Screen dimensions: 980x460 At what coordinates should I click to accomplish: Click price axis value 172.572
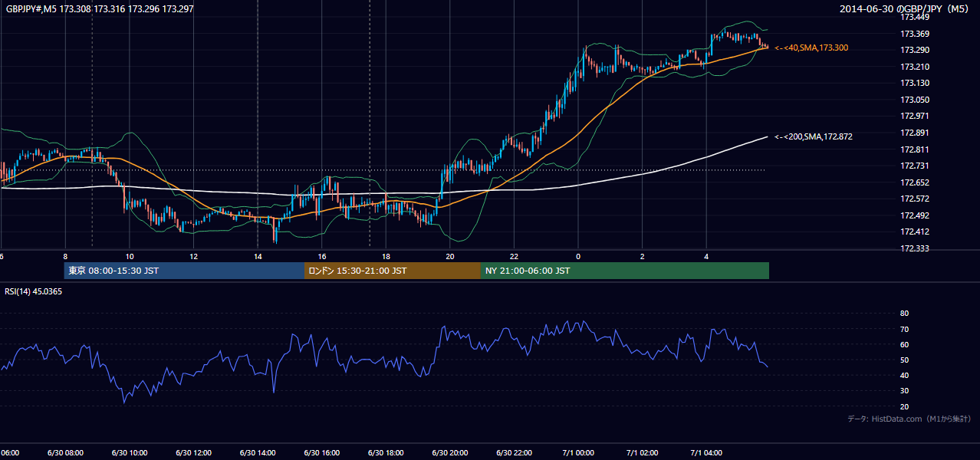pyautogui.click(x=915, y=199)
